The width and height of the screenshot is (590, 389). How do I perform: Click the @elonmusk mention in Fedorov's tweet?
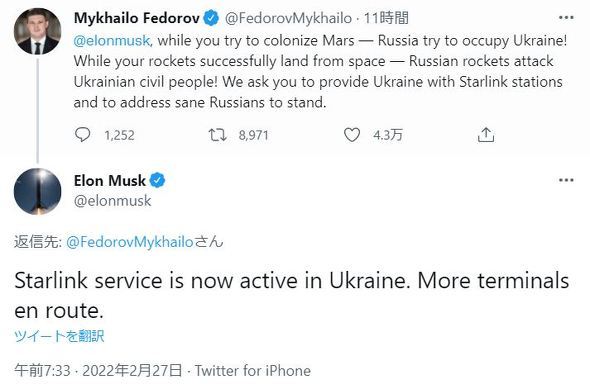112,41
